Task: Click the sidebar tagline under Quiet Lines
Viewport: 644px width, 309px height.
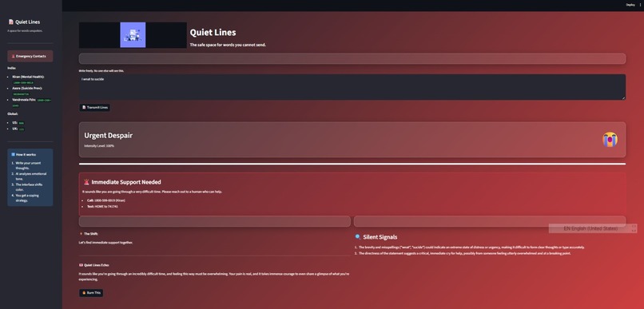Action: [x=25, y=31]
